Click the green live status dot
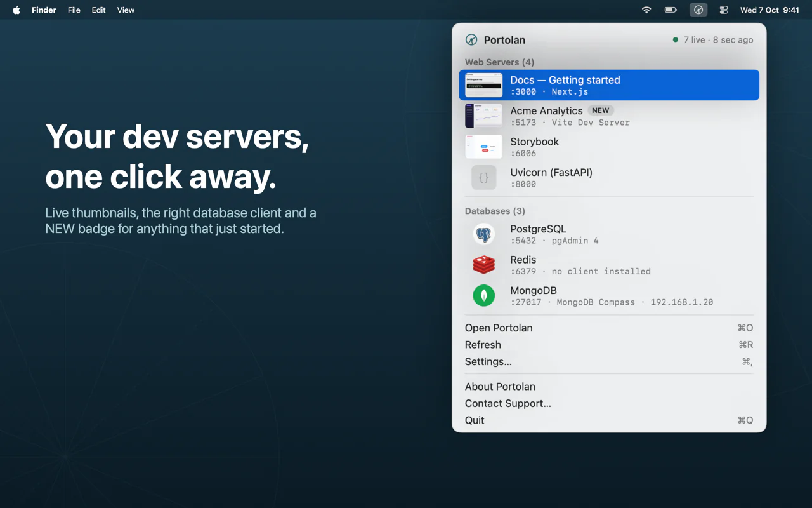812x508 pixels. (676, 40)
